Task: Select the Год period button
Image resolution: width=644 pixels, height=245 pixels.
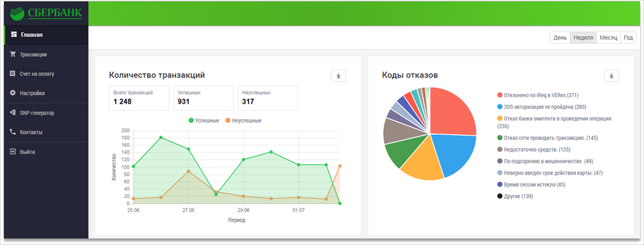Action: (x=628, y=37)
